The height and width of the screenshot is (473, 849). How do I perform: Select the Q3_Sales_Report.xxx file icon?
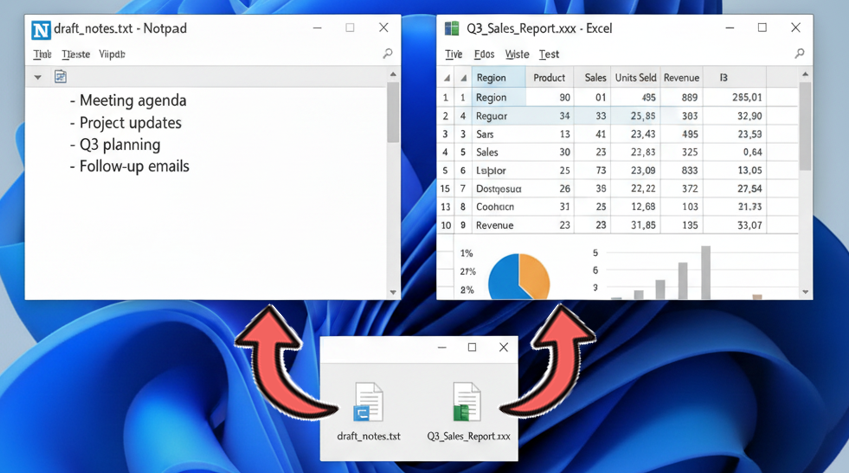coord(467,402)
